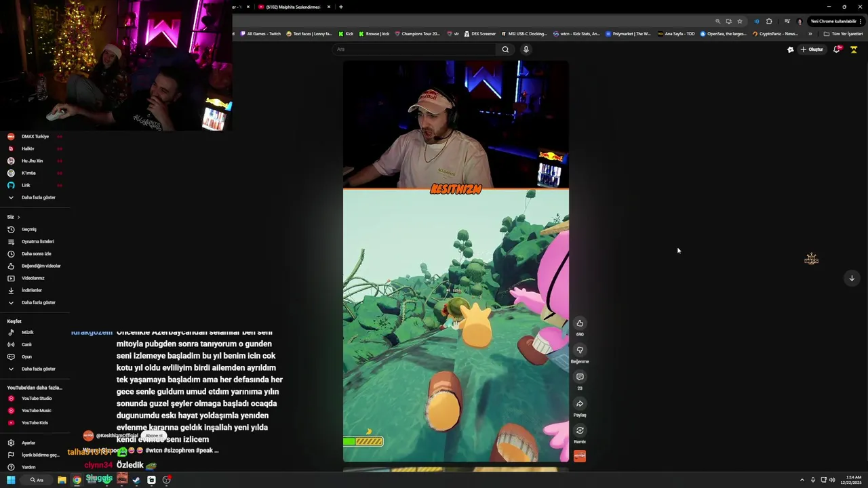Show more bookmarks with the » chevron
The height and width of the screenshot is (488, 868).
tap(810, 33)
